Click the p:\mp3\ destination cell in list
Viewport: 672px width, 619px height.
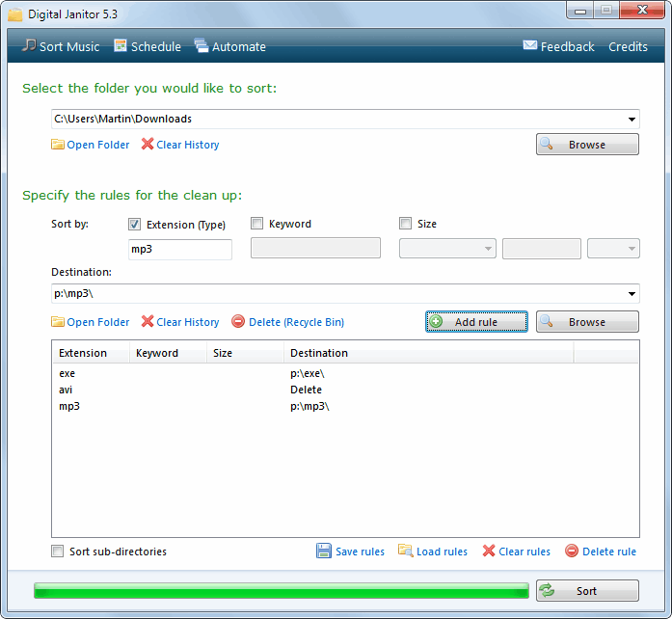tap(309, 406)
